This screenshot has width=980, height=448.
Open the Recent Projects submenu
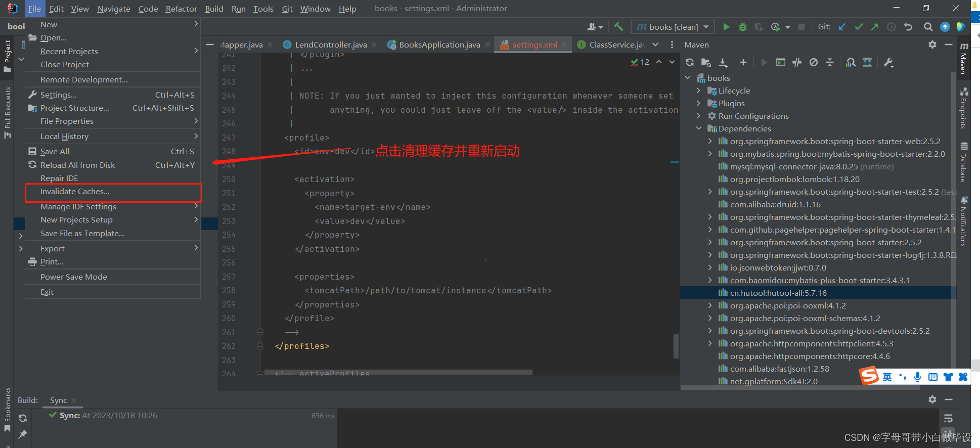pyautogui.click(x=113, y=51)
